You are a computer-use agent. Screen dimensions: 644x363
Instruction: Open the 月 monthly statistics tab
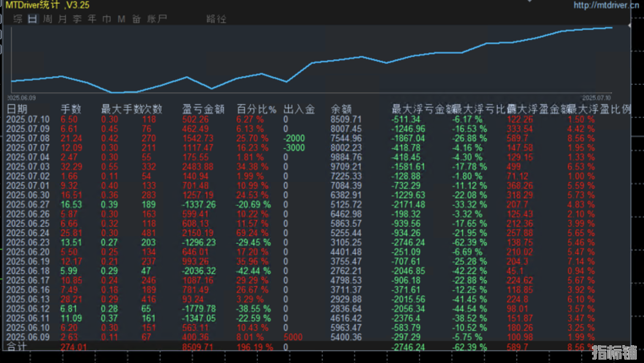[x=63, y=19]
